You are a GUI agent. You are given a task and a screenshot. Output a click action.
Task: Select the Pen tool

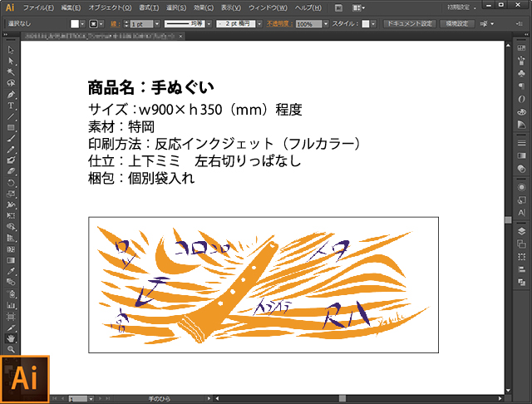(11, 94)
